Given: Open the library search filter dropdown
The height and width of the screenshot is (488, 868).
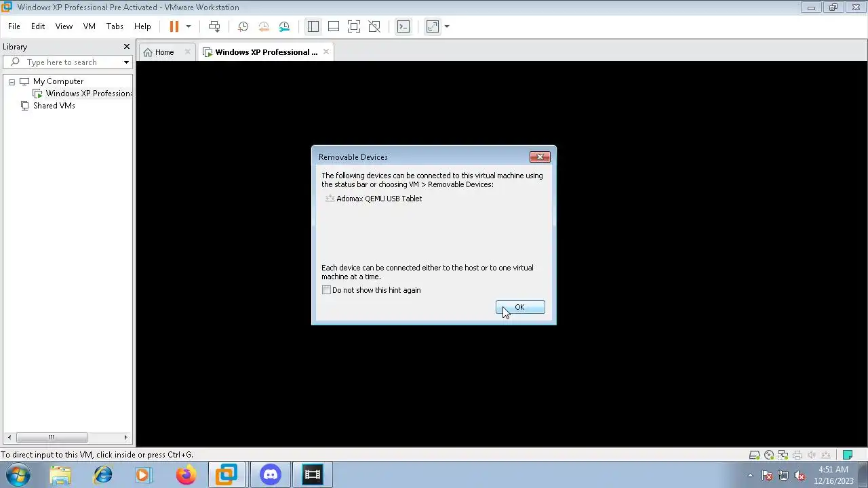Looking at the screenshot, I should pos(126,62).
